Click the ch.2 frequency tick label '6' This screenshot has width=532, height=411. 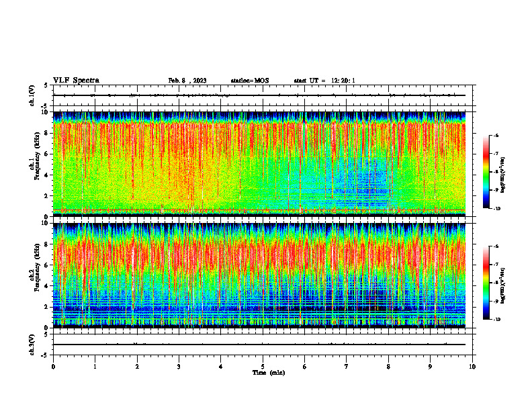click(46, 265)
